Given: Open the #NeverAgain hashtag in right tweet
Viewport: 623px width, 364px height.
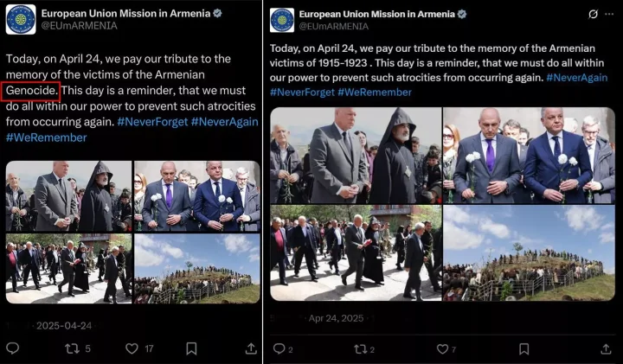Looking at the screenshot, I should [x=576, y=78].
